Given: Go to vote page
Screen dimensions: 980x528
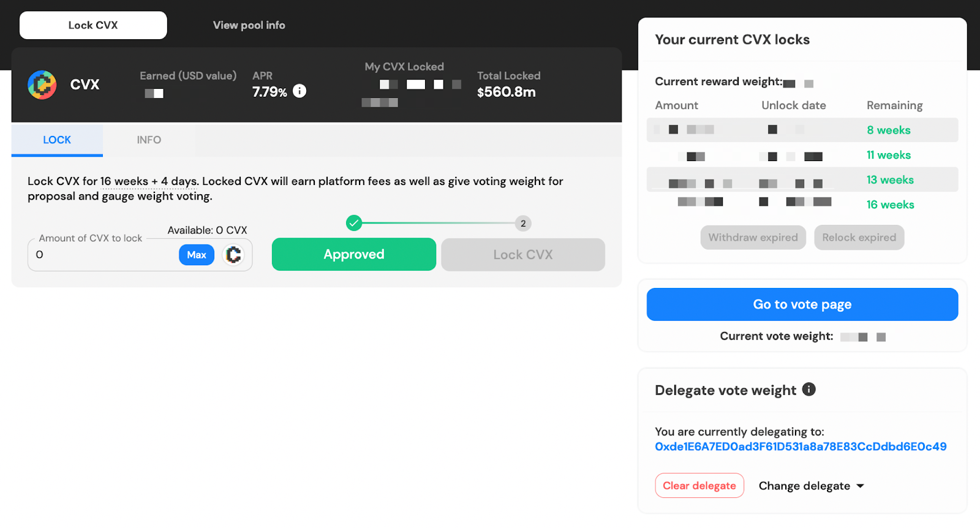Looking at the screenshot, I should [x=802, y=304].
